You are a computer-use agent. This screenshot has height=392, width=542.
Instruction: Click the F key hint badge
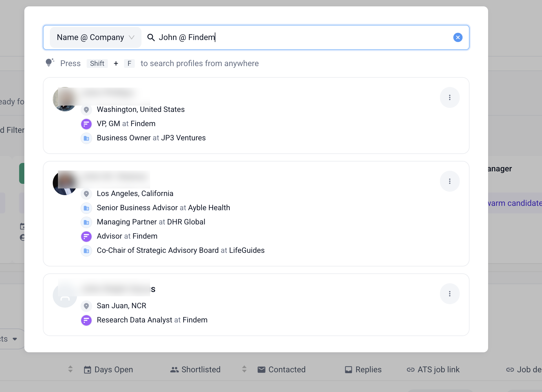[129, 63]
